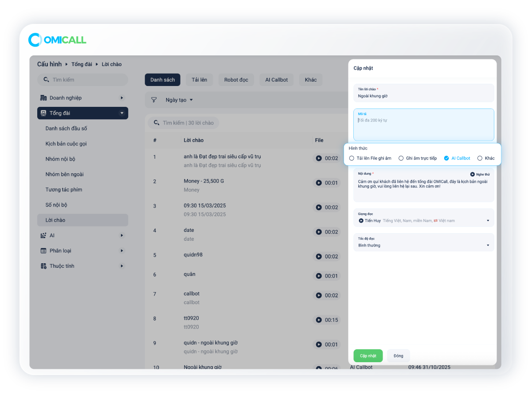This screenshot has width=532, height=399.
Task: Play the 09:30 15/03/2025 greeting file
Action: [x=319, y=207]
